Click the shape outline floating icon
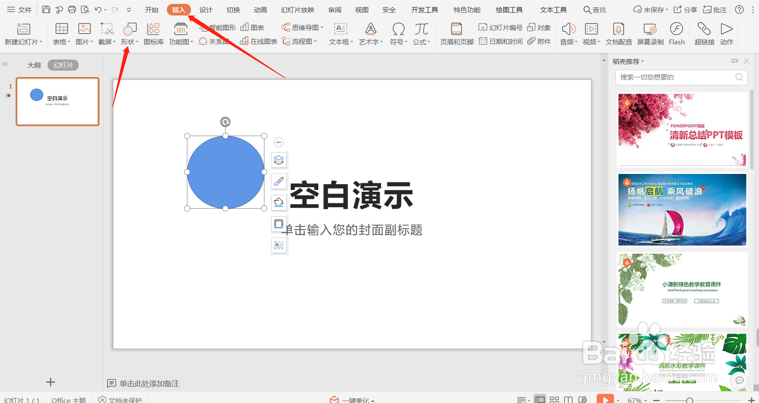 pos(278,224)
